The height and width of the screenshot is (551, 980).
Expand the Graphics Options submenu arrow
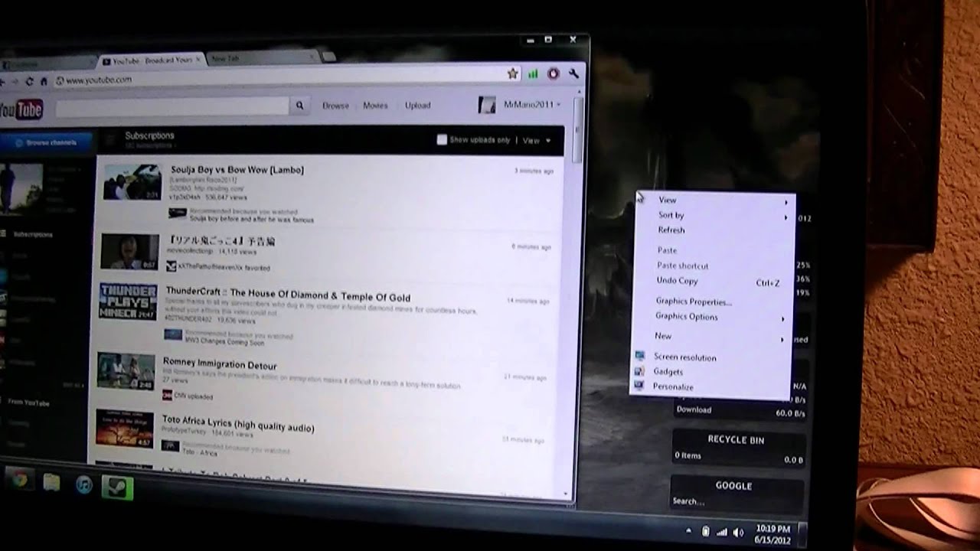click(x=782, y=319)
